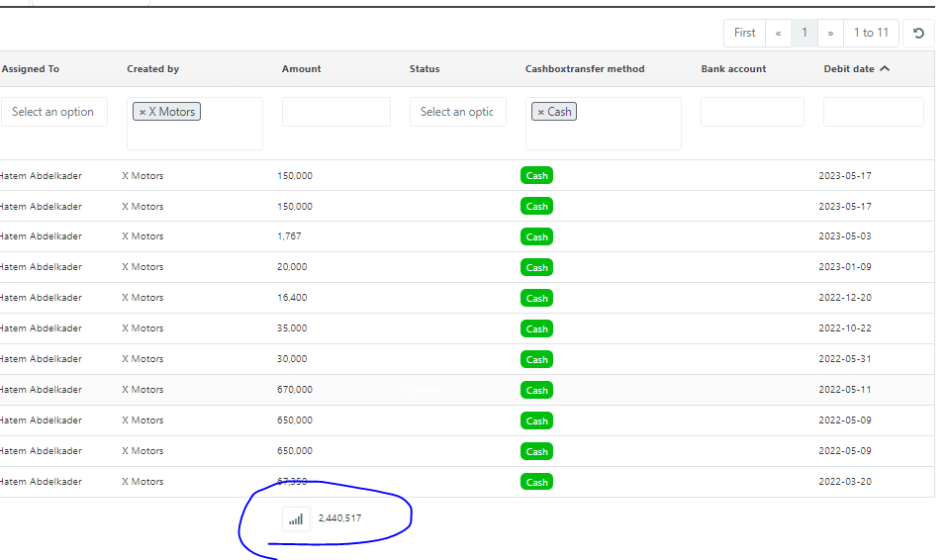Click the Cash badge for 2023-05-03 row
The image size is (947, 560).
(536, 236)
